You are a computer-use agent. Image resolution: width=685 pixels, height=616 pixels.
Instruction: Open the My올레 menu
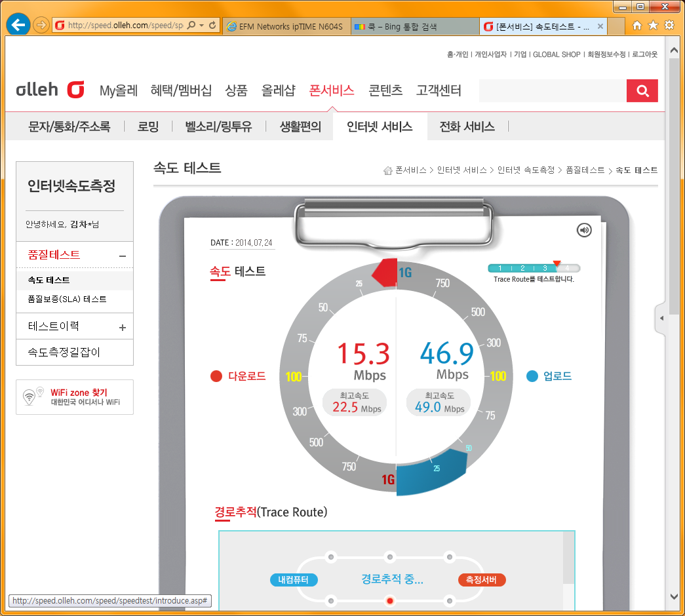pyautogui.click(x=119, y=90)
